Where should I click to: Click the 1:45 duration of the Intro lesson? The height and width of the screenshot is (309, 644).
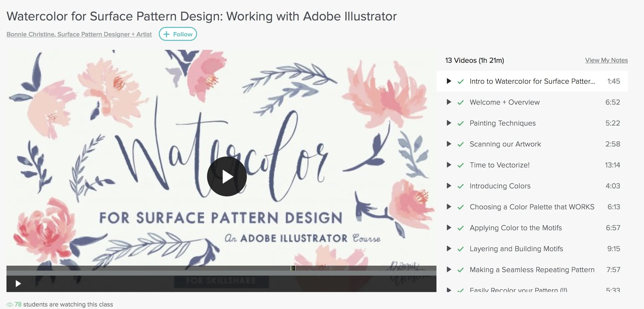pos(614,81)
